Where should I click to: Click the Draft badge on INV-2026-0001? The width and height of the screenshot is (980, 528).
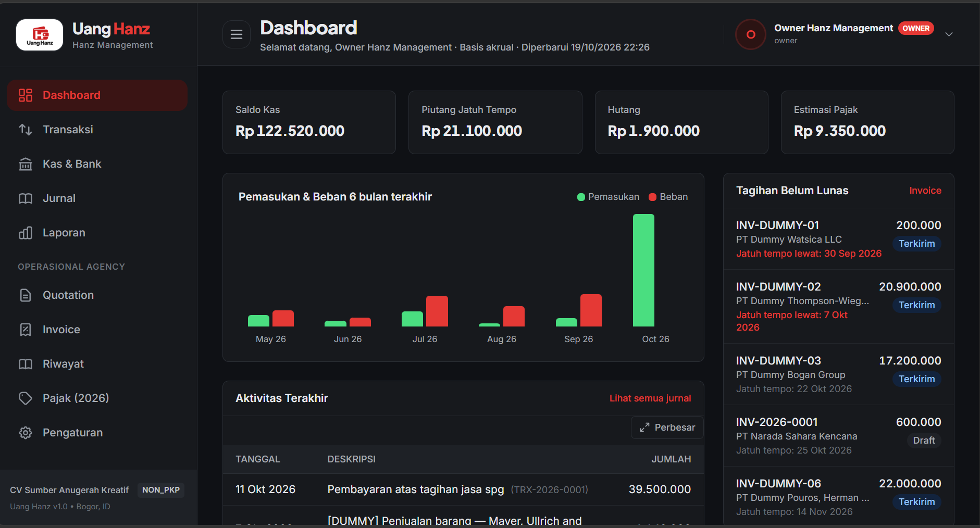coord(924,441)
